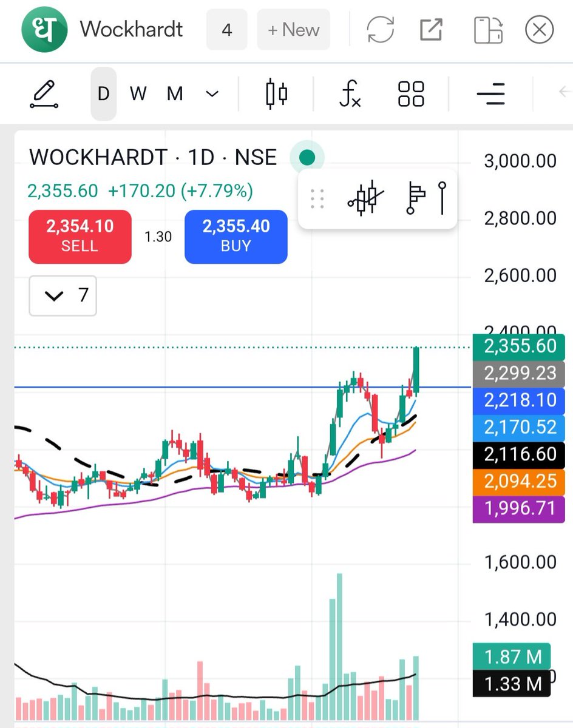The width and height of the screenshot is (573, 728).
Task: Click the 1,600.00 price axis level
Action: 520,562
